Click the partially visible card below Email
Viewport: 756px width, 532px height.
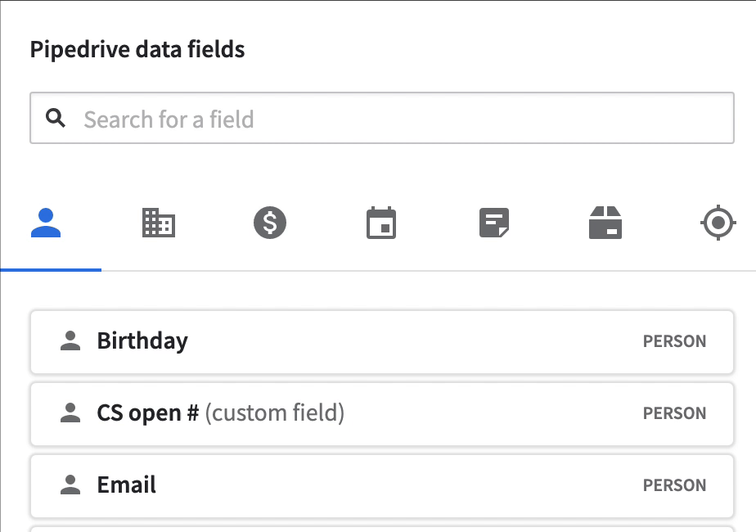point(382,529)
